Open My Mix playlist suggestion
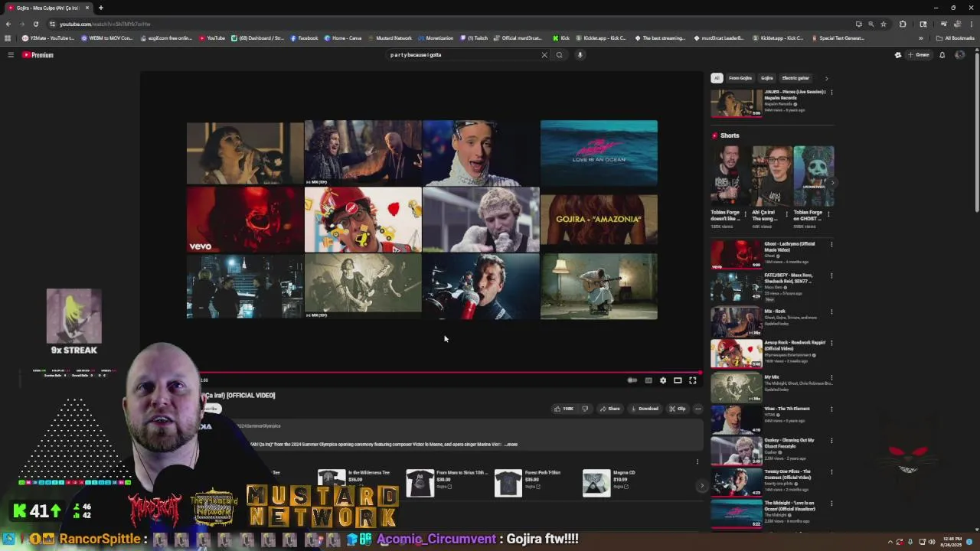980x551 pixels. click(x=736, y=388)
